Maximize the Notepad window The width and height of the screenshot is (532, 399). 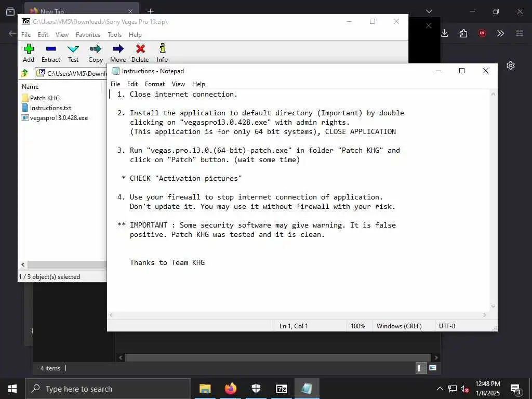pos(462,71)
